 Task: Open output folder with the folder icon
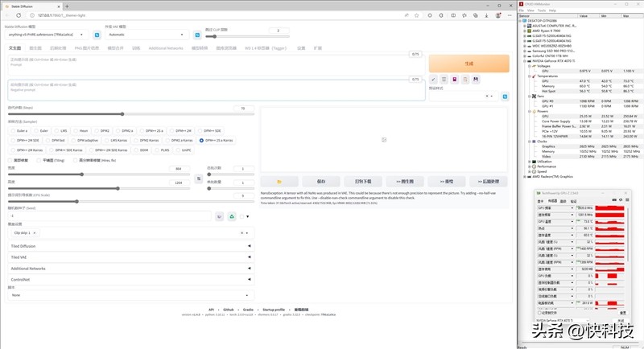279,182
